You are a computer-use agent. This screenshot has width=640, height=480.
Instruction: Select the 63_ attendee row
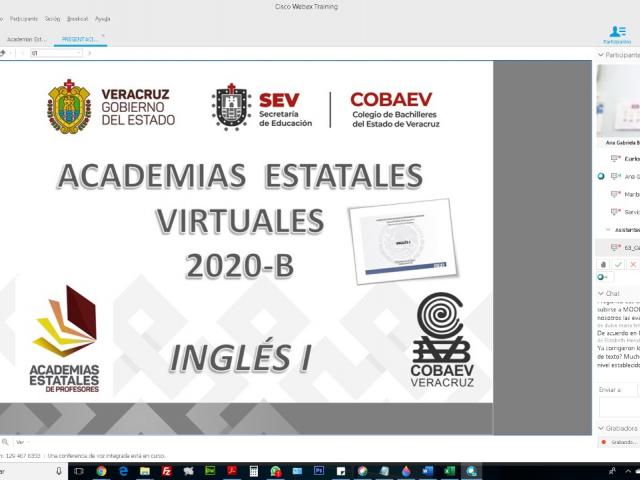pyautogui.click(x=618, y=247)
